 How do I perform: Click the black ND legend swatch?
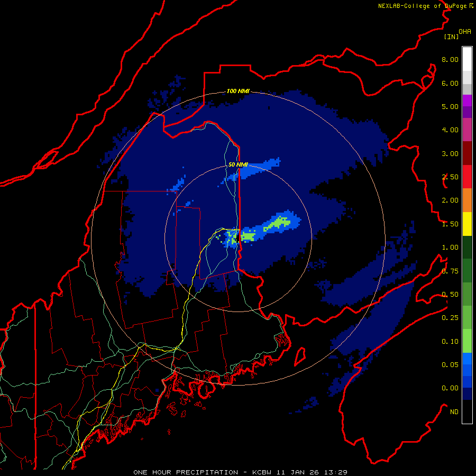[467, 411]
